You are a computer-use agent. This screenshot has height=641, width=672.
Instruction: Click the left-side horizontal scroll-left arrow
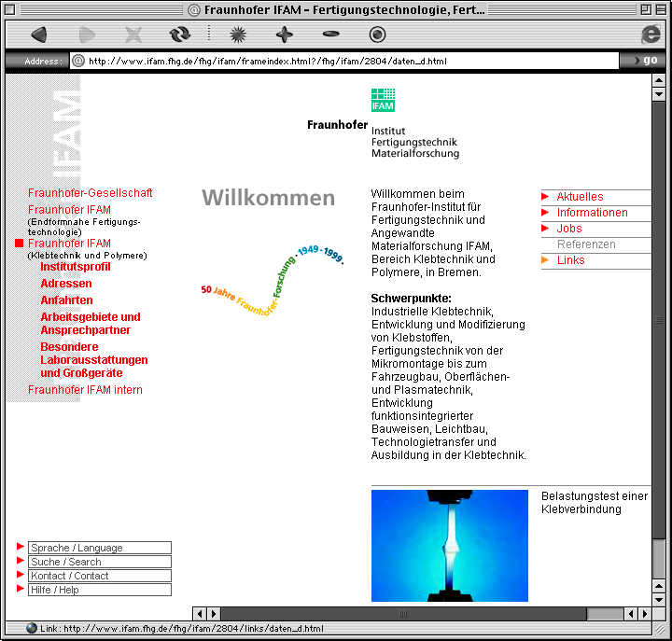[200, 614]
